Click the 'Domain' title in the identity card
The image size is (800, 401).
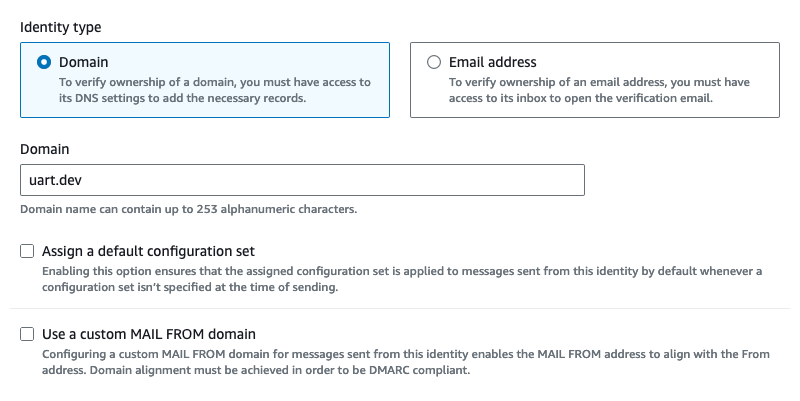click(x=83, y=62)
